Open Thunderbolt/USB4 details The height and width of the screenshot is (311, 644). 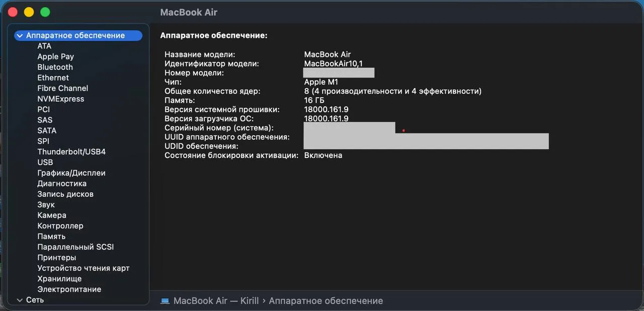(x=71, y=151)
